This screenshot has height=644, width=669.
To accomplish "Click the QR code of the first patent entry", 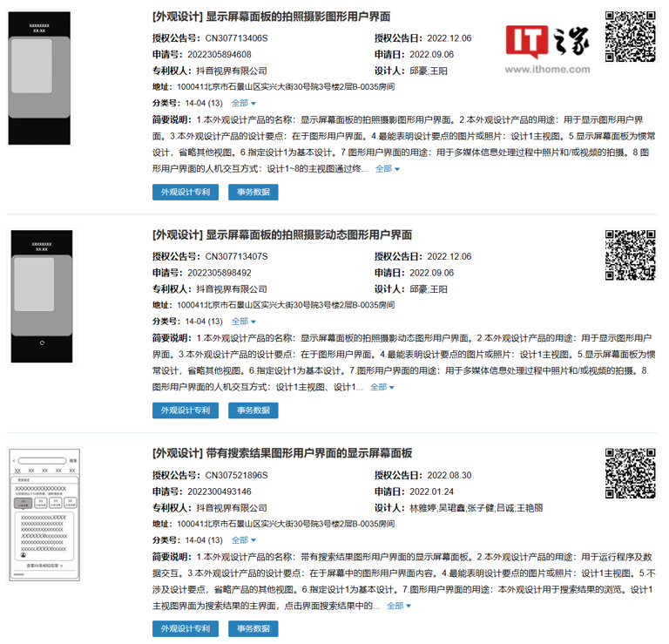I will point(631,36).
